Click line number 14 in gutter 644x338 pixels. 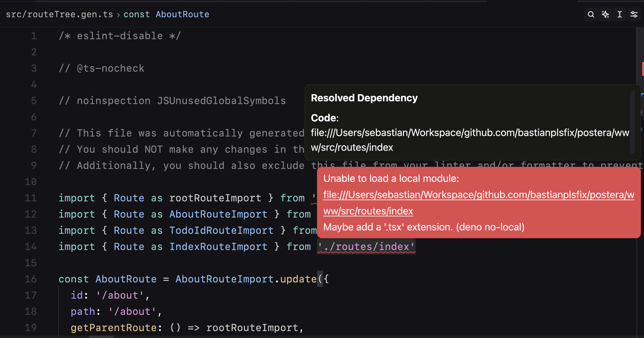pos(31,247)
